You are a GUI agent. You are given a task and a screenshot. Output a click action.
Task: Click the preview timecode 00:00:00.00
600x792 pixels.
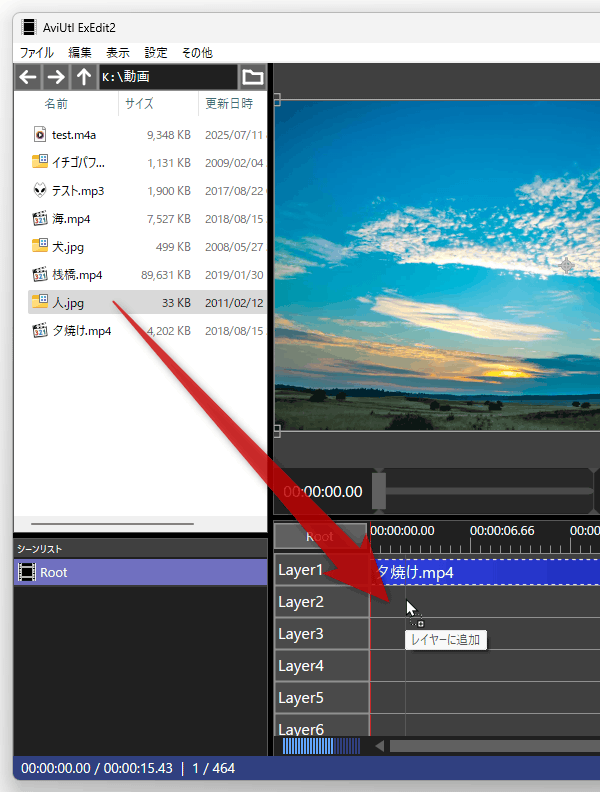(323, 491)
